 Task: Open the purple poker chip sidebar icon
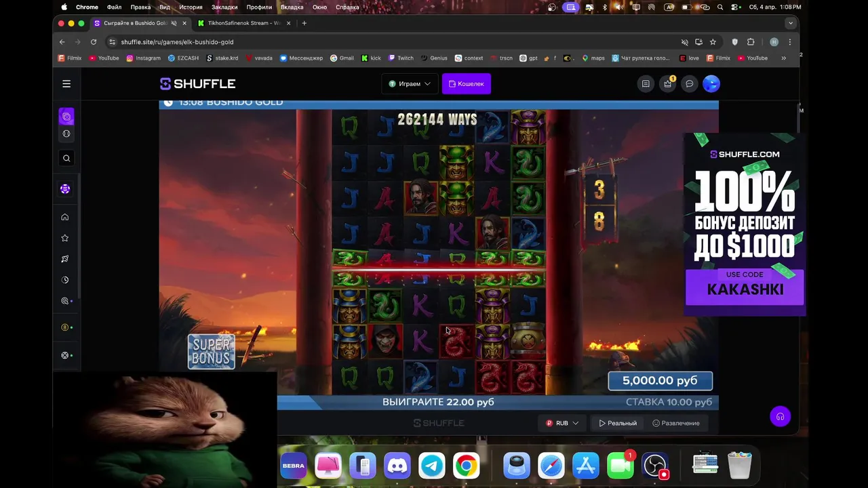(x=65, y=189)
